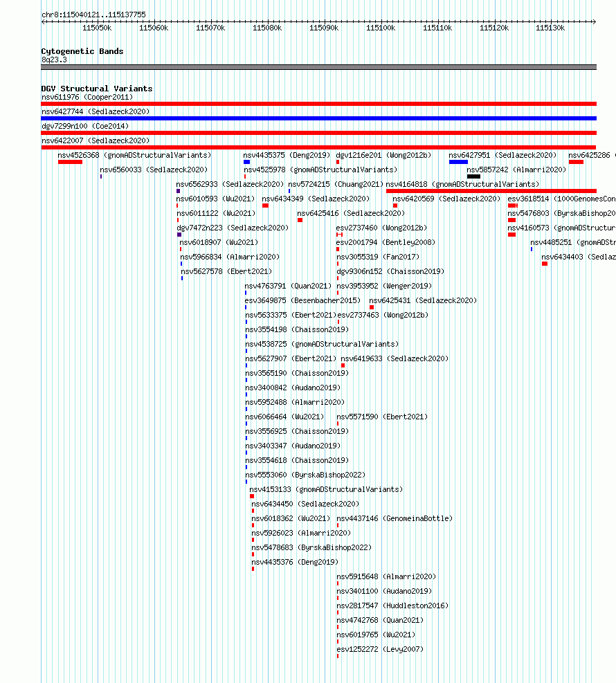Viewport: 616px width, 683px height.
Task: Open nsv6018907 (Wu2021) variant
Action: (219, 242)
